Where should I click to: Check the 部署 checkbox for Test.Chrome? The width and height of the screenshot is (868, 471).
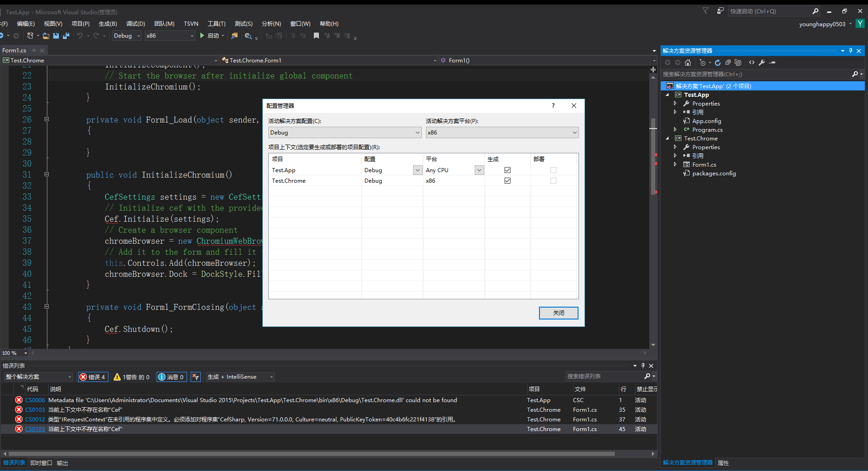coord(553,180)
